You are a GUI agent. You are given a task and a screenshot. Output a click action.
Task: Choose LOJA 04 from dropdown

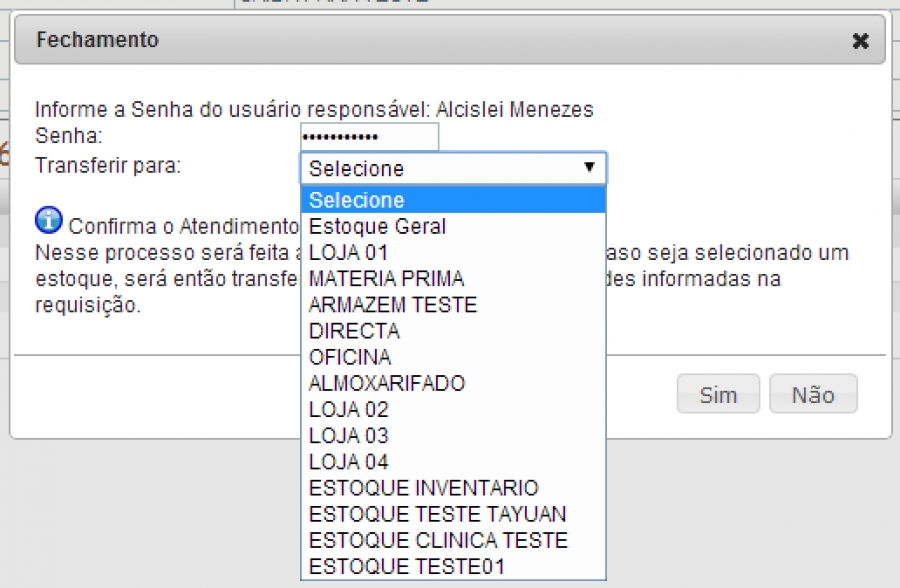point(453,462)
